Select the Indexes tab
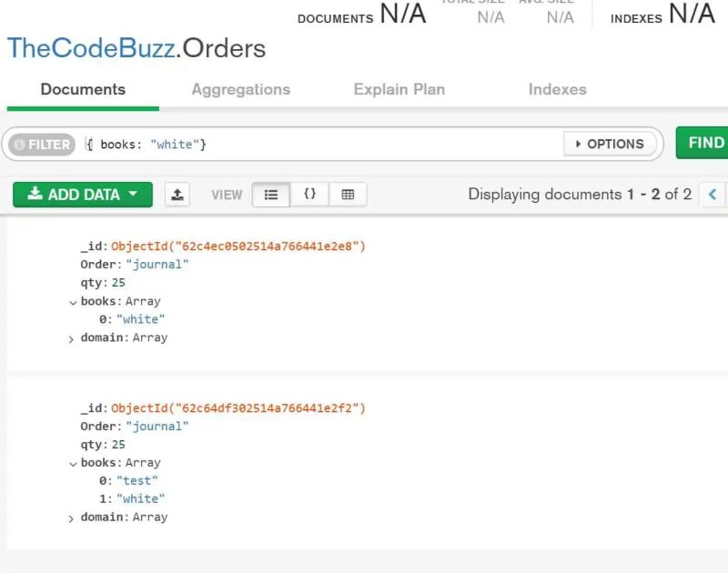This screenshot has height=573, width=728. (x=557, y=89)
